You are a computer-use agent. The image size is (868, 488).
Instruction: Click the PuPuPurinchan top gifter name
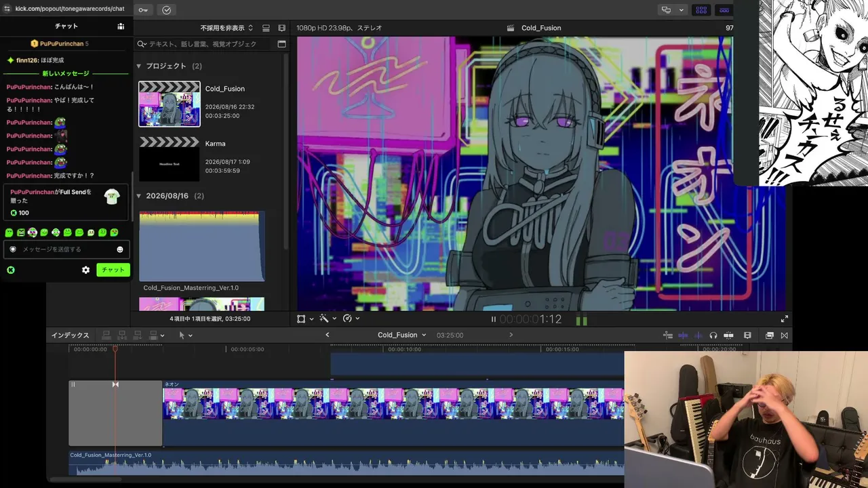click(62, 44)
